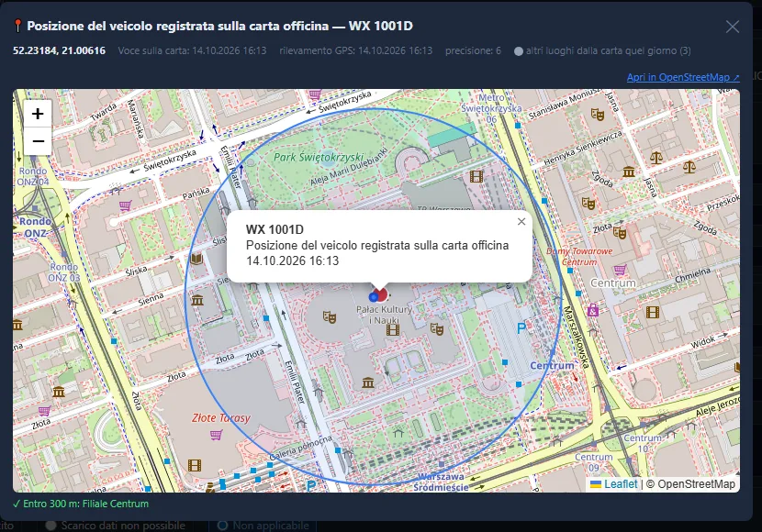Click the cinema icon below Pałac Kultury label
The height and width of the screenshot is (532, 762).
pyautogui.click(x=393, y=330)
